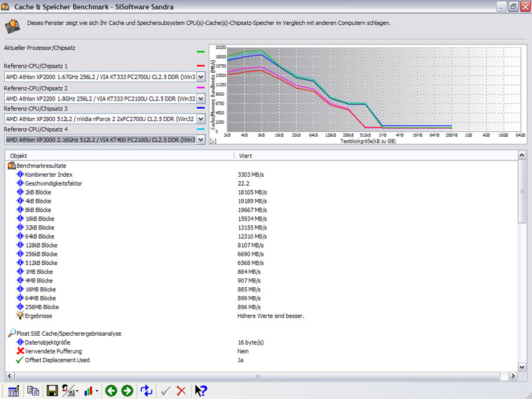This screenshot has height=399, width=532.
Task: Click the title bar application icon
Action: pos(5,6)
